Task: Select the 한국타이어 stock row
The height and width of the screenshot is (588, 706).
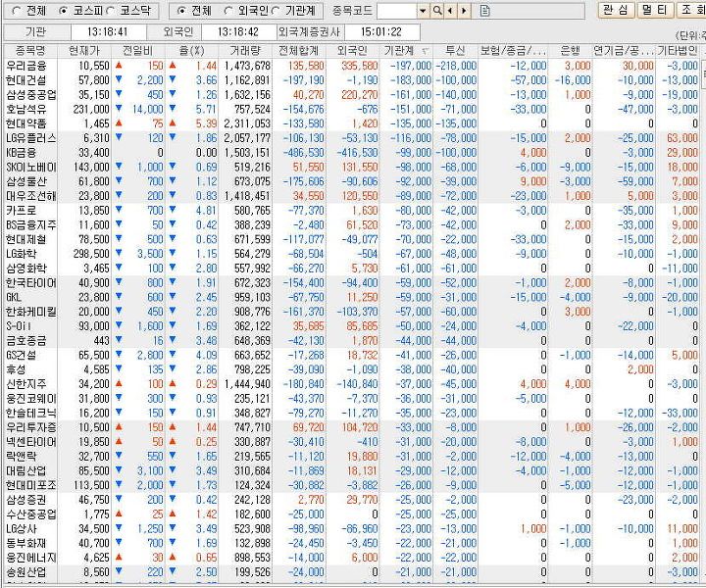Action: (x=351, y=283)
